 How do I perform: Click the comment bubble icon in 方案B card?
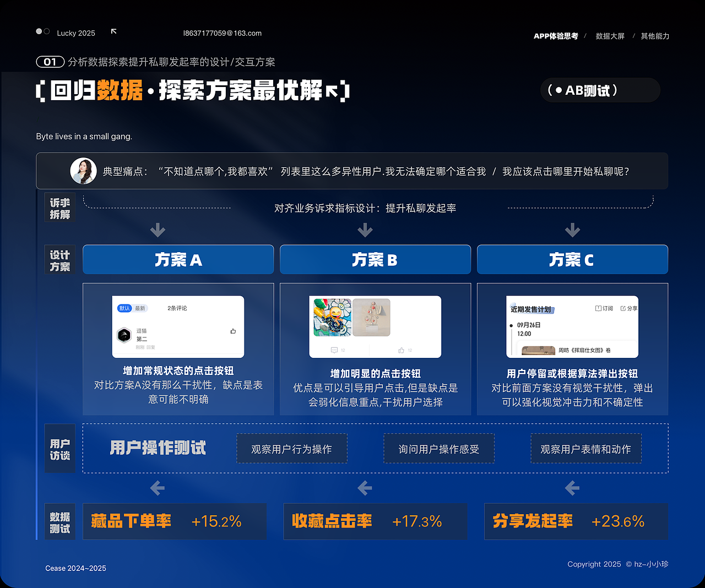pos(334,350)
